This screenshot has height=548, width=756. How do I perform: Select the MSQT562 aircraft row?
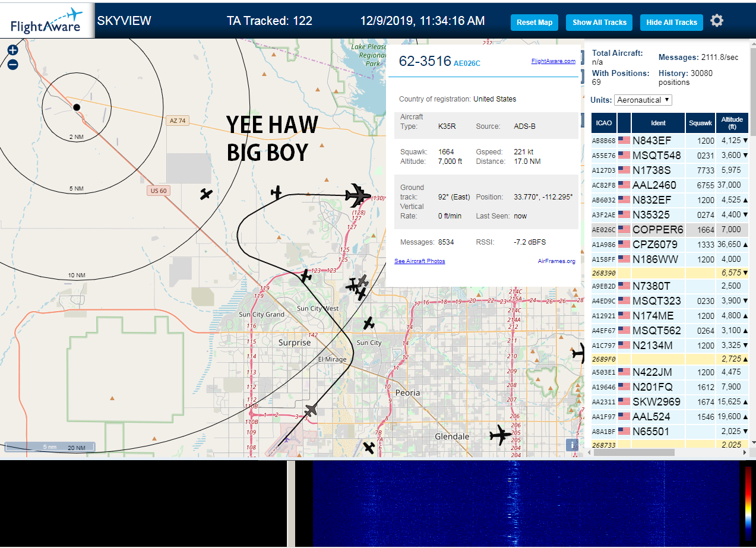click(x=670, y=331)
